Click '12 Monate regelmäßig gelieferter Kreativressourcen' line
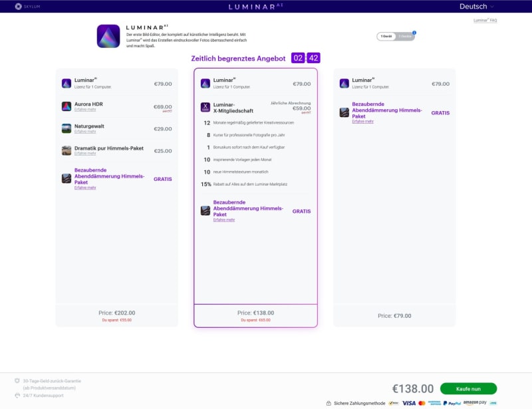The image size is (532, 409). pos(249,123)
